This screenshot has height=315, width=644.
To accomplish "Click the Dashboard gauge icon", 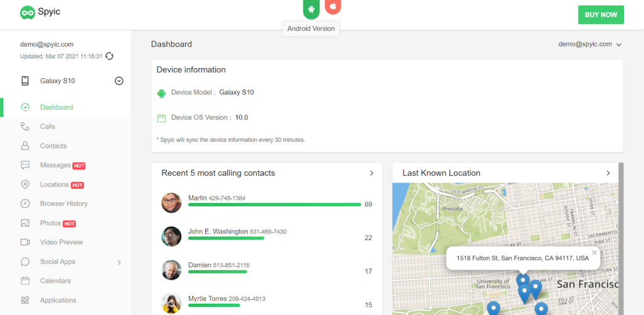I will pyautogui.click(x=25, y=107).
